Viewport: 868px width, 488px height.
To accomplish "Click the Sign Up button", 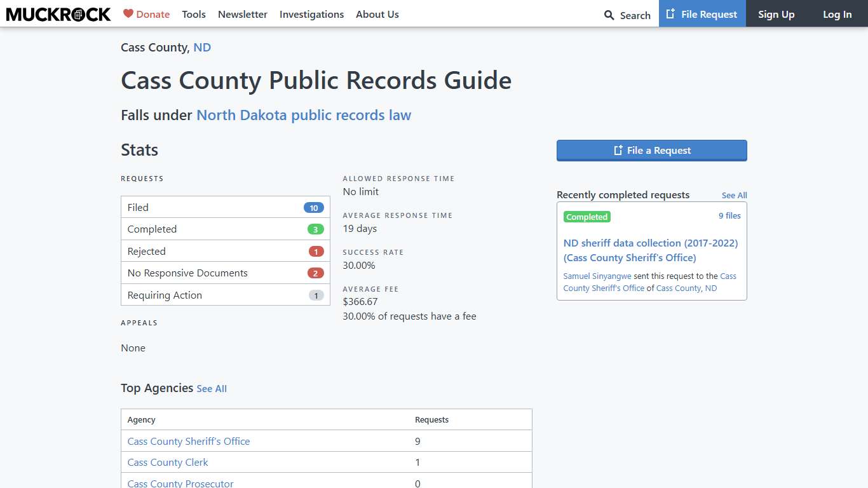I will click(776, 14).
